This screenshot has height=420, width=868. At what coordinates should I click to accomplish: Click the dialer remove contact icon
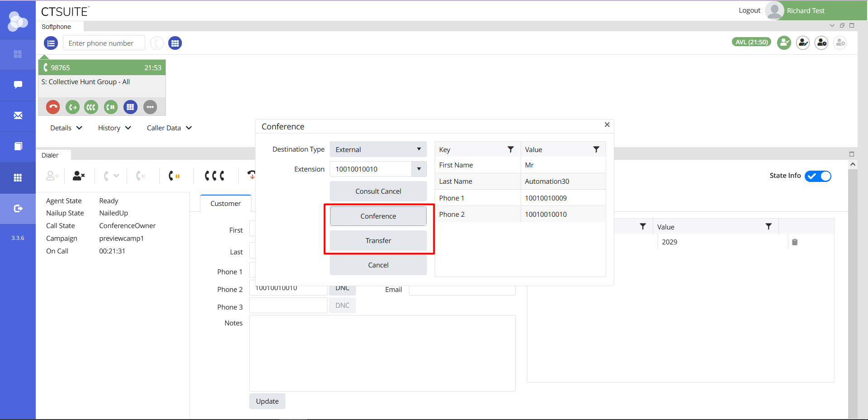point(79,176)
